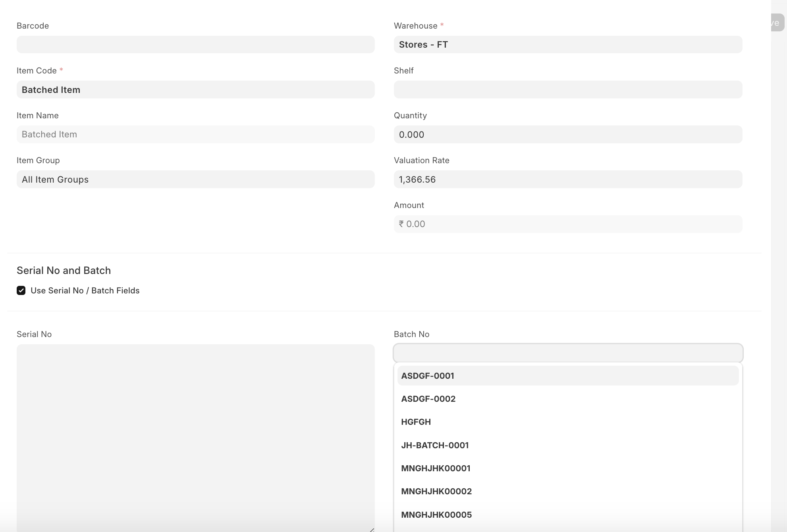Focus the empty Barcode input
Viewport: 787px width, 532px height.
(x=195, y=44)
